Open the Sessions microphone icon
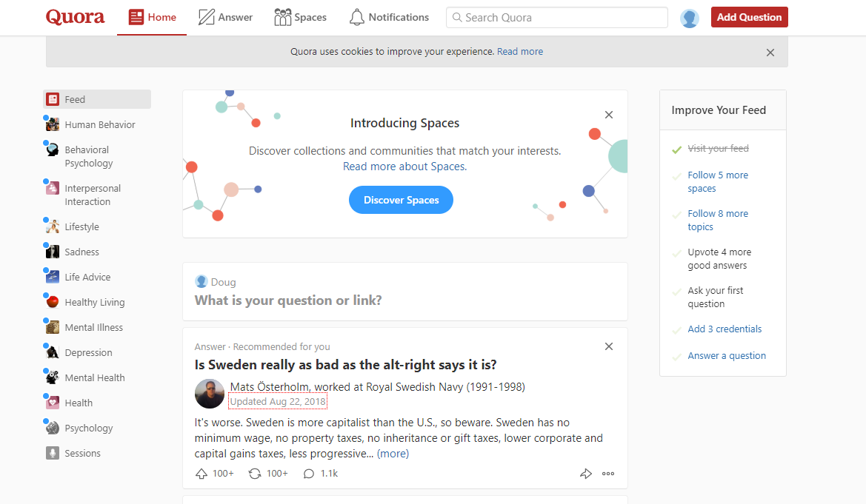866x504 pixels. coord(53,453)
